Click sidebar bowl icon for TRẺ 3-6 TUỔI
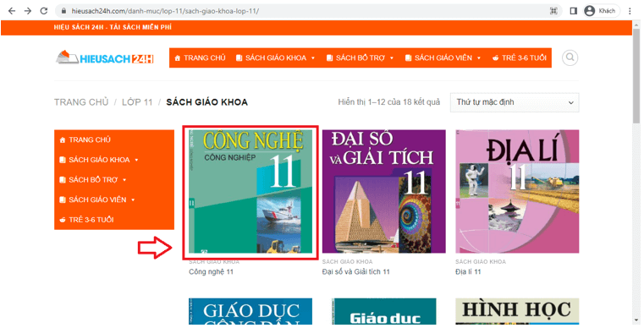 63,220
